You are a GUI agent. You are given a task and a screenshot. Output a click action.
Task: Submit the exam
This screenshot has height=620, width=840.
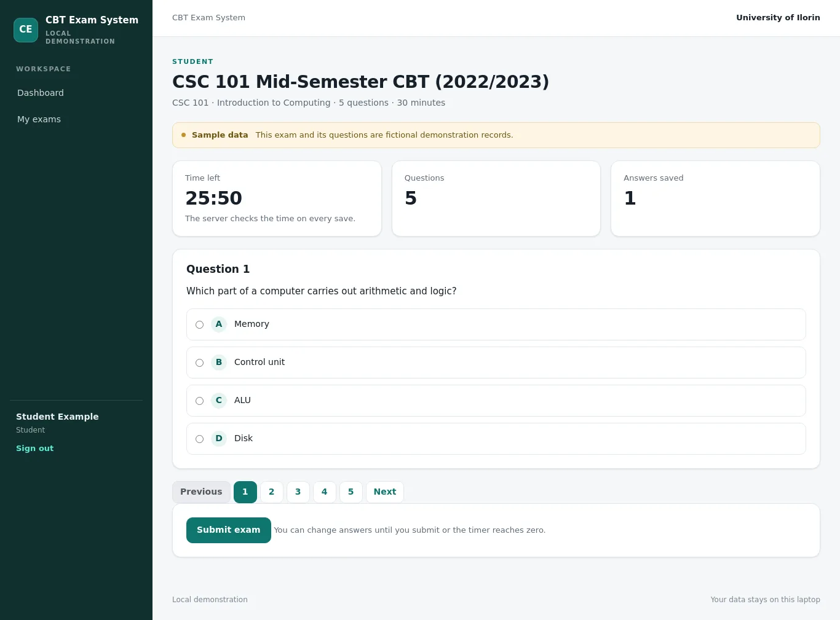tap(229, 530)
